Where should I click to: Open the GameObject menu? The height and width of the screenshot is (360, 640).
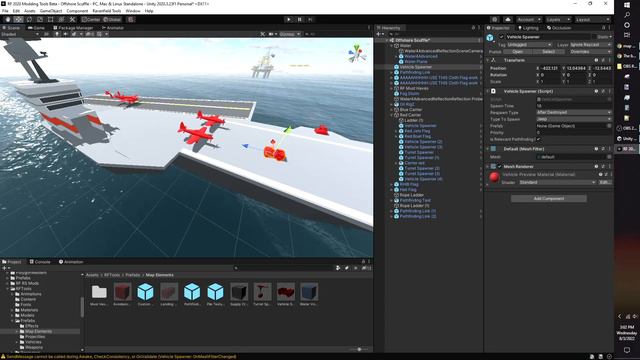[51, 11]
